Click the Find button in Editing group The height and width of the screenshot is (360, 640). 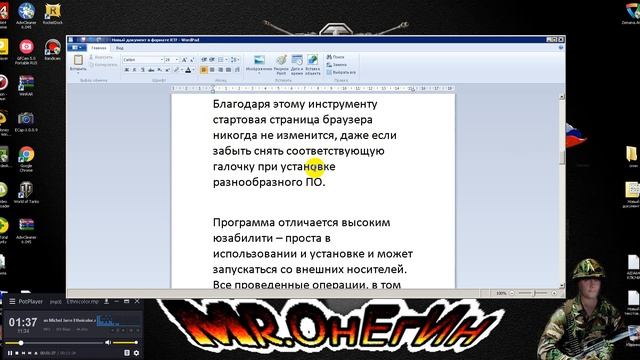point(335,57)
